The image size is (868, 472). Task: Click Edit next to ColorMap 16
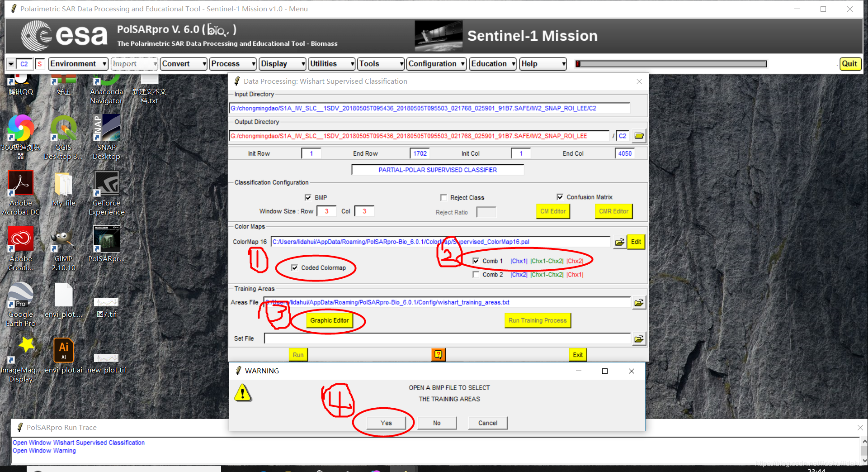point(636,242)
